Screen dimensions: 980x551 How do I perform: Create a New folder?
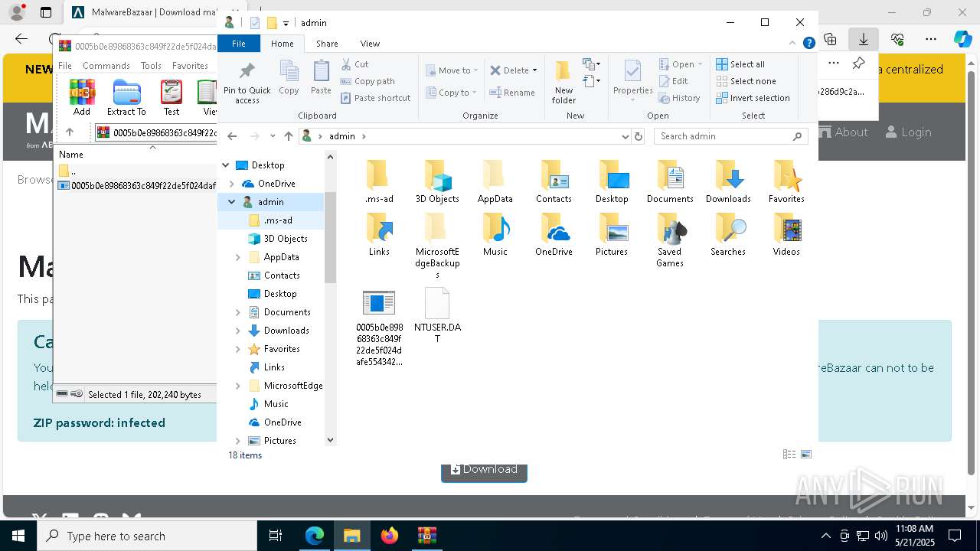click(x=563, y=83)
